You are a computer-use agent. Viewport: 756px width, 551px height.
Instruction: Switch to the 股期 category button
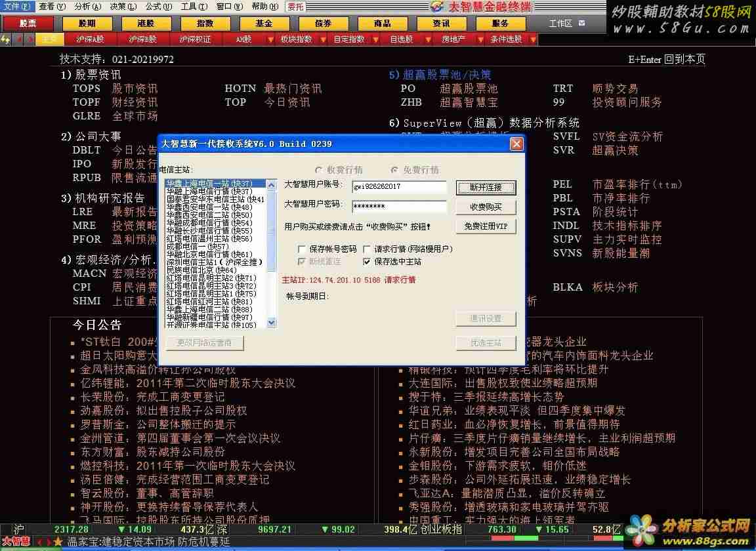point(87,23)
